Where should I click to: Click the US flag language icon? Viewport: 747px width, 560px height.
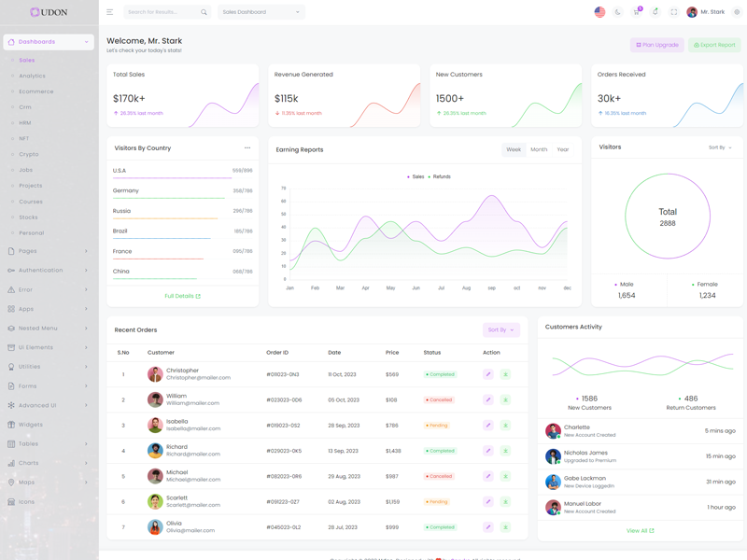pyautogui.click(x=599, y=12)
